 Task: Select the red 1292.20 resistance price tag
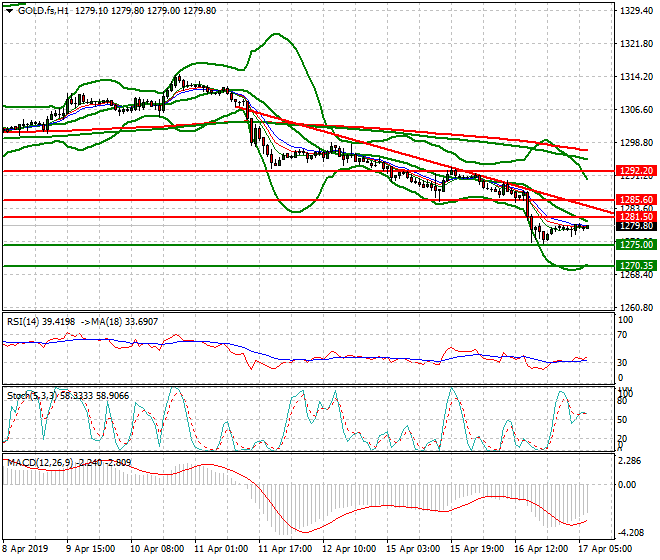point(636,171)
